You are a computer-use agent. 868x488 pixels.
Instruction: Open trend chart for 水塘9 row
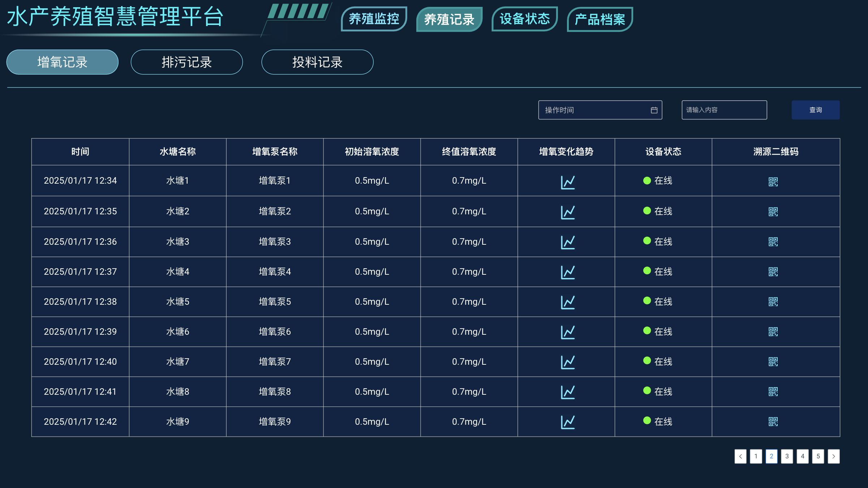point(568,422)
